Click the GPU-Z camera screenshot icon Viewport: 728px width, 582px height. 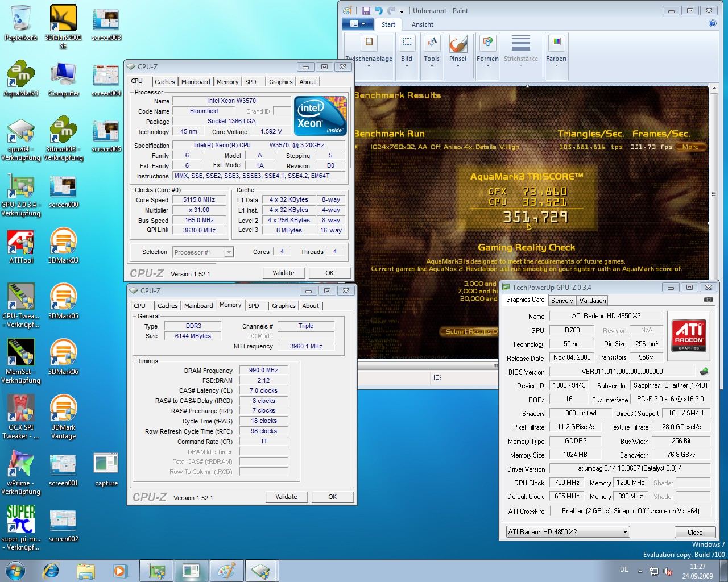(708, 300)
